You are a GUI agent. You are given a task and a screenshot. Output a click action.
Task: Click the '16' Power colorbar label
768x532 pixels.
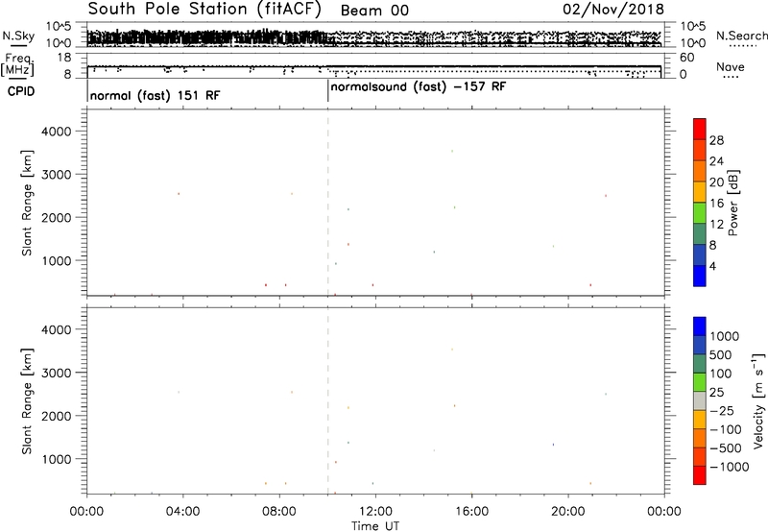coord(716,204)
